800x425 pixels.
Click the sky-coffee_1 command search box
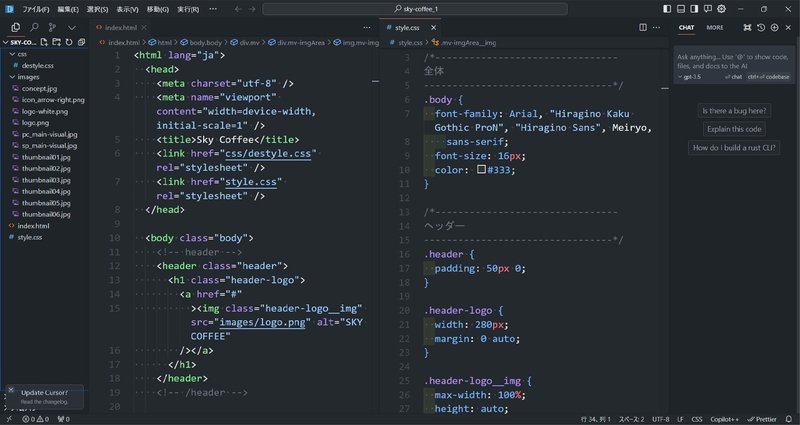415,9
